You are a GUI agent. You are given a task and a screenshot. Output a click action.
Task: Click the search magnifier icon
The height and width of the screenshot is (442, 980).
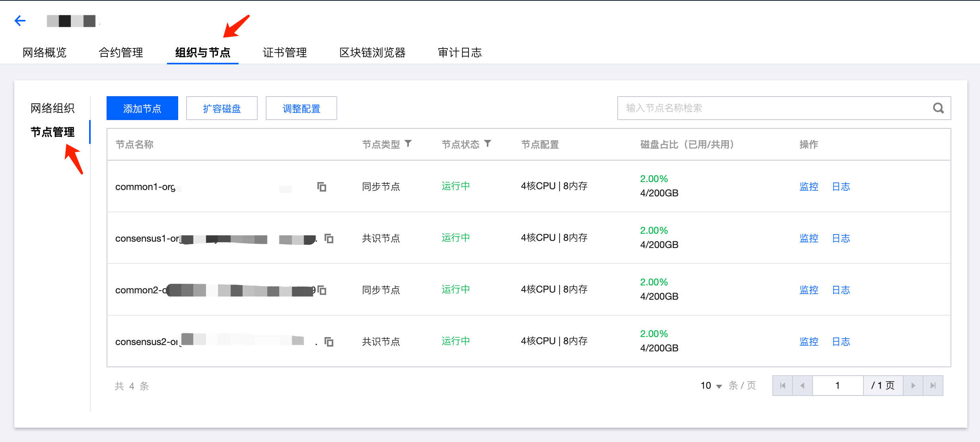pyautogui.click(x=938, y=108)
